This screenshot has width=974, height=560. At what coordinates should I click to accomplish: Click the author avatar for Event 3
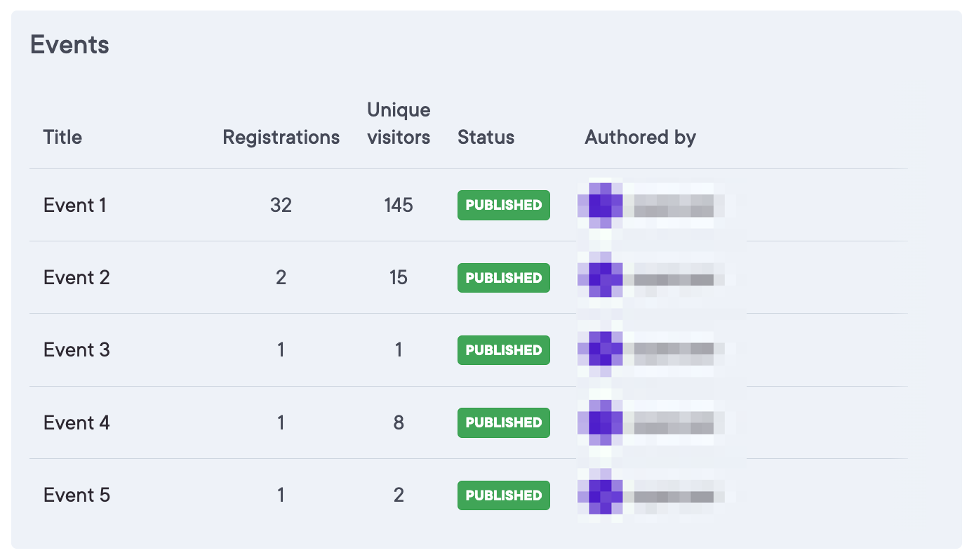600,349
